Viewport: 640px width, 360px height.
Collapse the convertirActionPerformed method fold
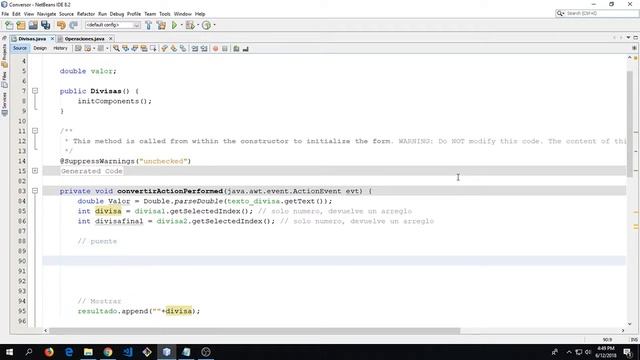[x=35, y=191]
